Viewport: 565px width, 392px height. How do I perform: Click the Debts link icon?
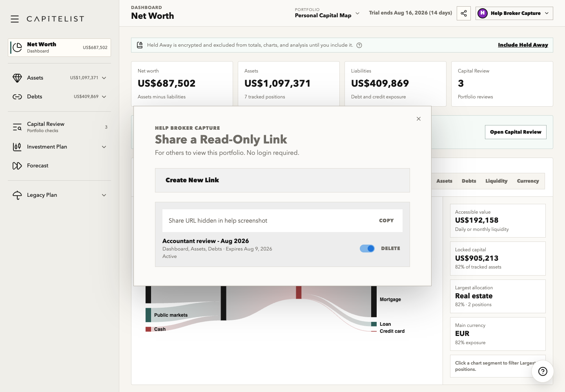[x=17, y=97]
